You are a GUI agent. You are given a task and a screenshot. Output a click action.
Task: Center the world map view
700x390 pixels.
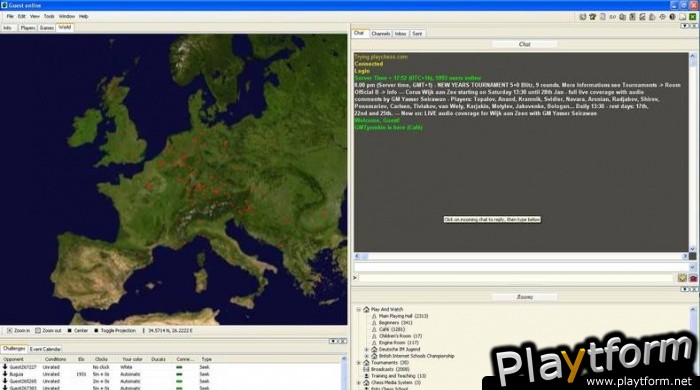[78, 331]
